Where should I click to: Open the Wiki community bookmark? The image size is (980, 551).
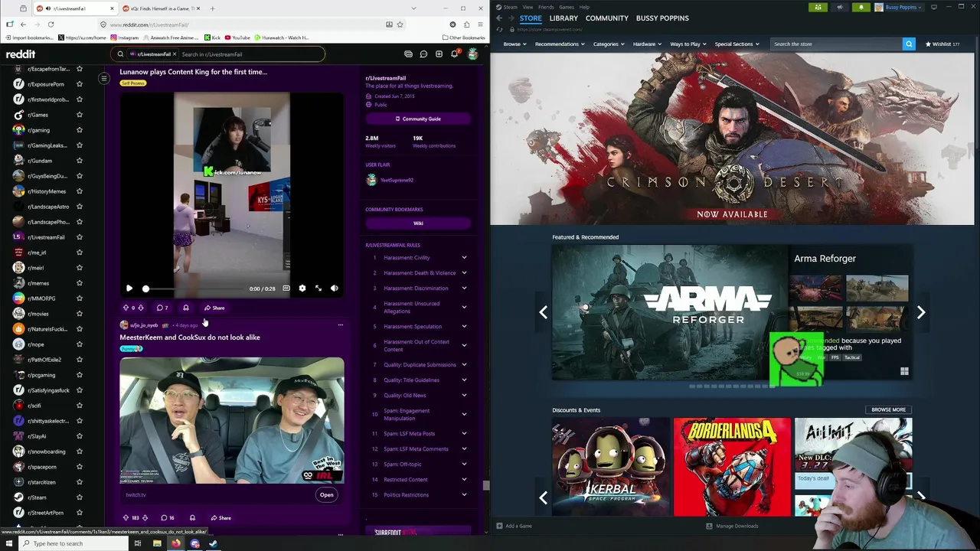coord(418,223)
